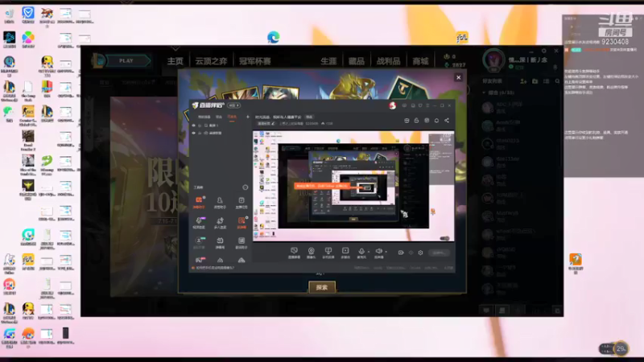Open the 冠军杯赛 tab in League client
644x362 pixels.
click(255, 61)
